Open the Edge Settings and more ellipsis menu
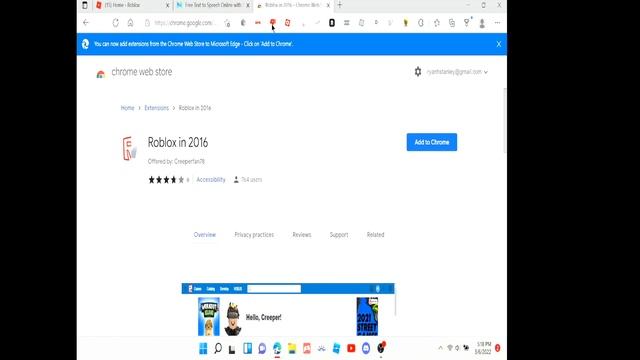 click(497, 23)
